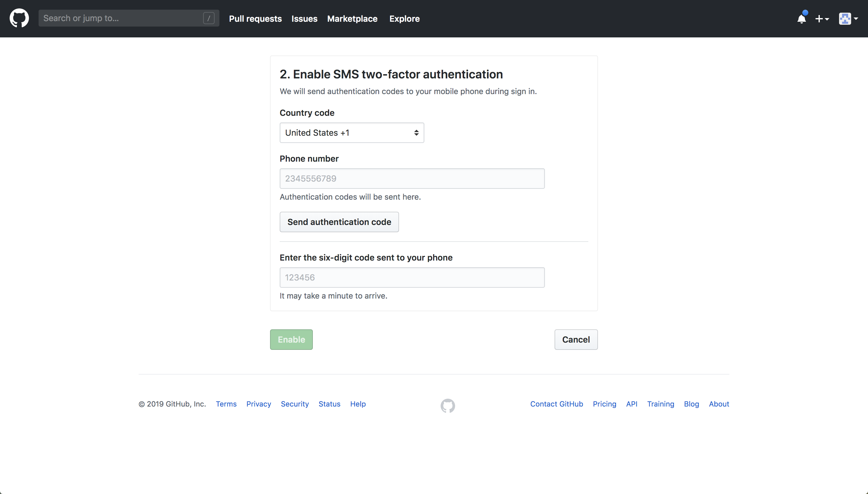
Task: Click the six-digit code input field
Action: [412, 277]
